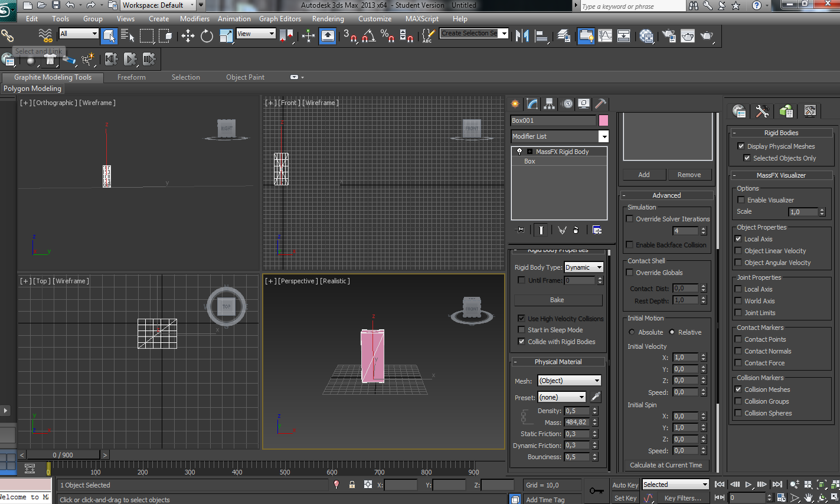Image resolution: width=840 pixels, height=504 pixels.
Task: Open the Hierarchy command panel tab
Action: coord(550,104)
